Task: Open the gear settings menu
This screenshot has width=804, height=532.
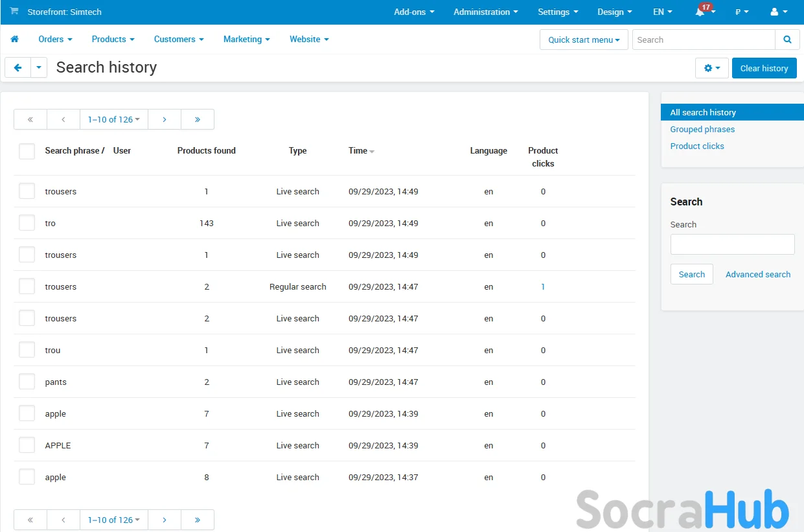Action: click(x=711, y=68)
